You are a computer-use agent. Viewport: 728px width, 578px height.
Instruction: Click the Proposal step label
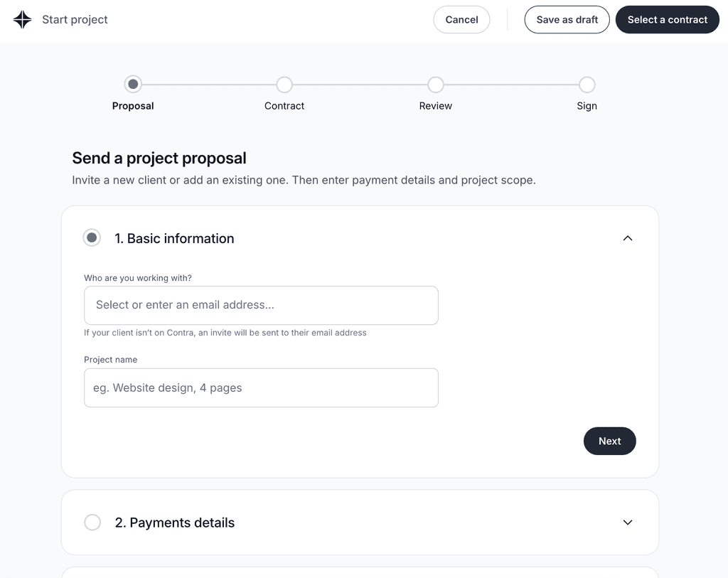[133, 105]
